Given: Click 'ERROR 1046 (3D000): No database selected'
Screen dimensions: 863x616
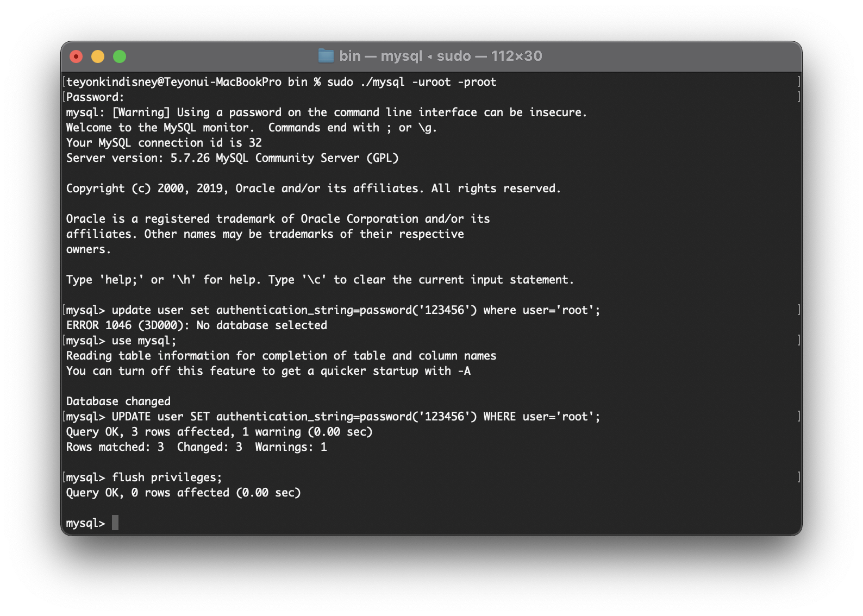Looking at the screenshot, I should tap(197, 325).
